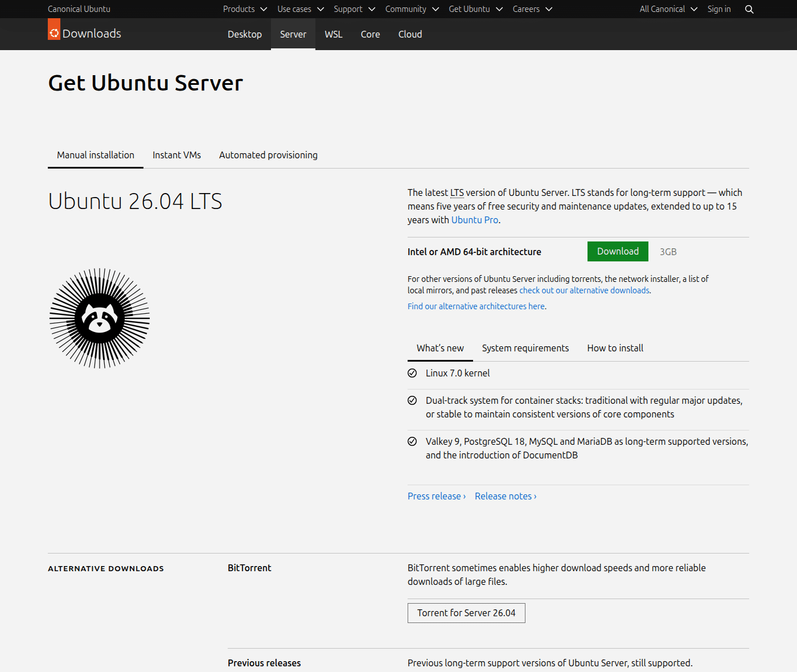Expand the Get Ubuntu menu

tap(476, 9)
